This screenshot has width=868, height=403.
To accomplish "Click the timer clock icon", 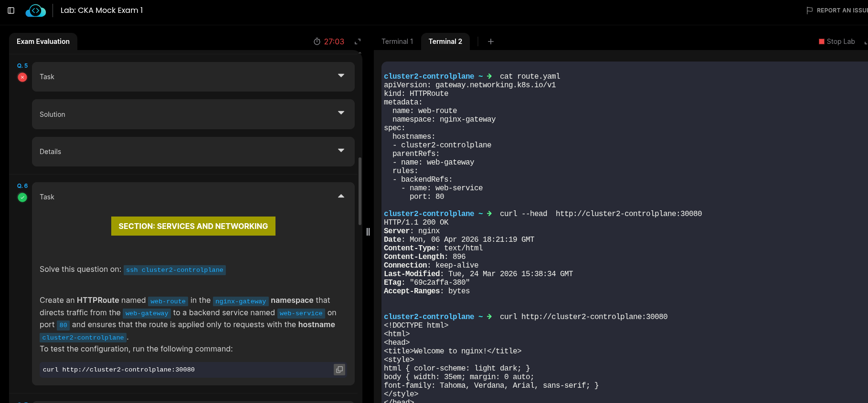I will pyautogui.click(x=317, y=41).
